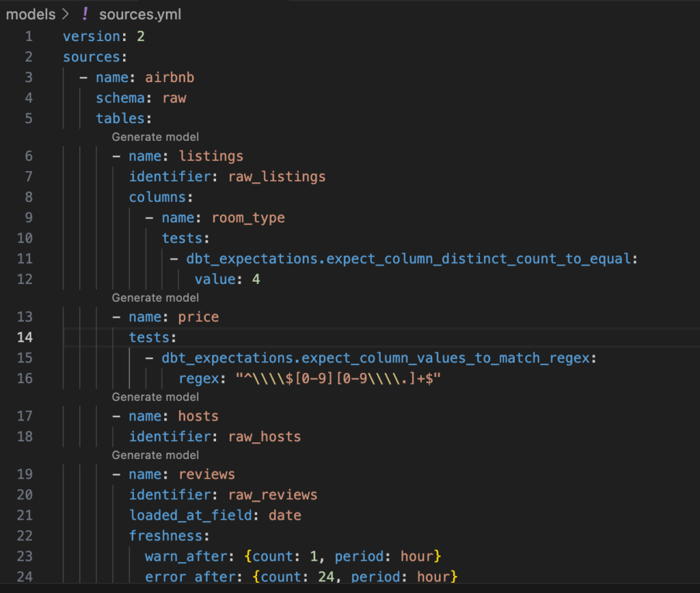Click line number 1 in the gutter
Image resolution: width=700 pixels, height=593 pixels.
tap(29, 36)
